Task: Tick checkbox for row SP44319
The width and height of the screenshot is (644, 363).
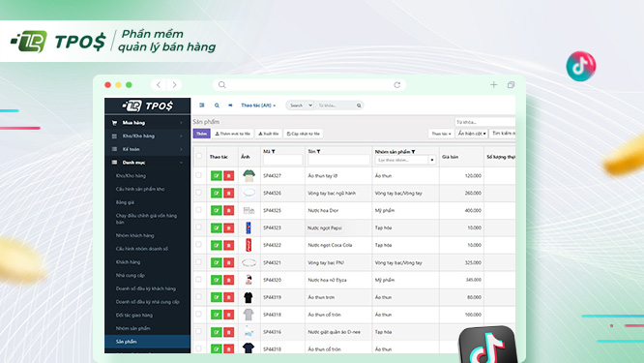Action: [199, 296]
